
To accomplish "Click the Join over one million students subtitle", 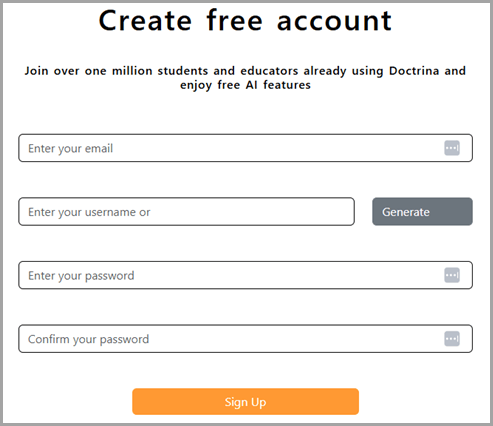I will coord(245,78).
